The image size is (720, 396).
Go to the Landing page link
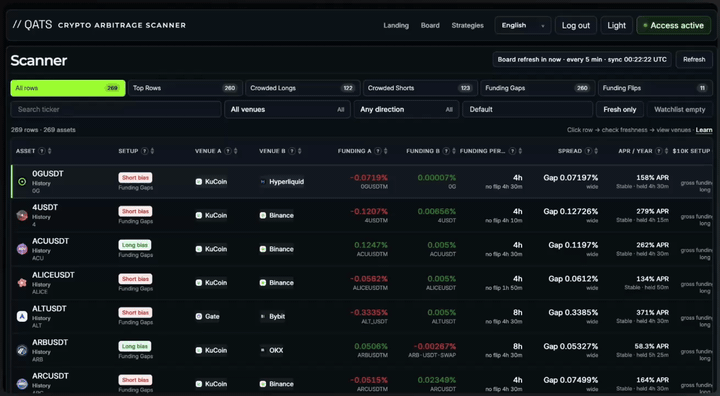click(x=396, y=25)
